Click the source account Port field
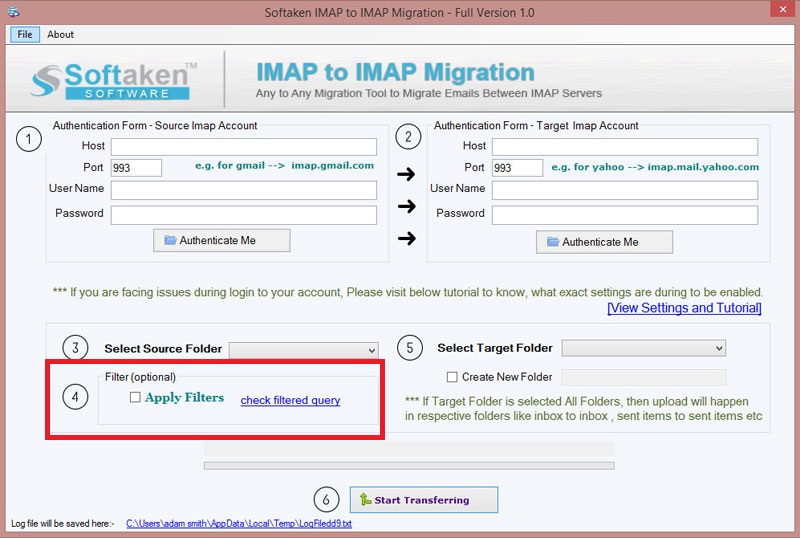800x538 pixels. tap(136, 167)
